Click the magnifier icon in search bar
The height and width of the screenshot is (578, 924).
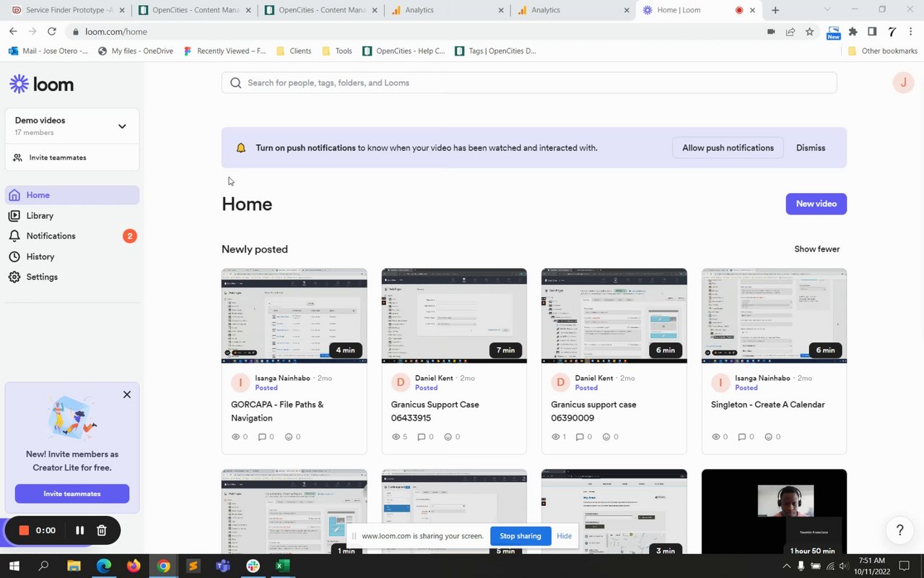coord(235,82)
